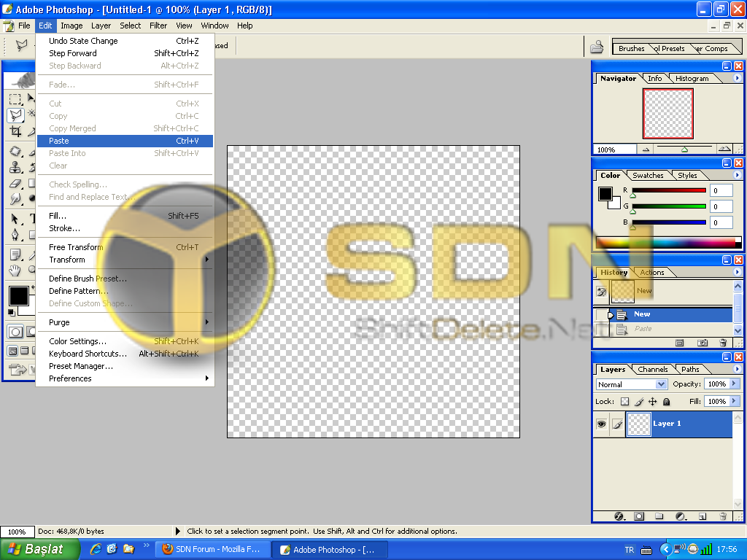
Task: Expand the Transform submenu
Action: pyautogui.click(x=124, y=260)
